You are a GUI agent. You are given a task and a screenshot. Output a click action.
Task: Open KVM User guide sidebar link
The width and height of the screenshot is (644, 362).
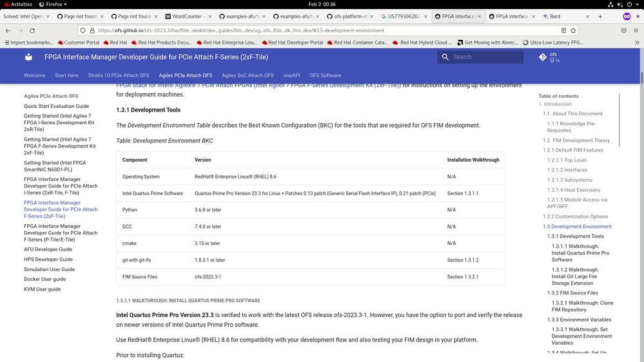pyautogui.click(x=43, y=289)
